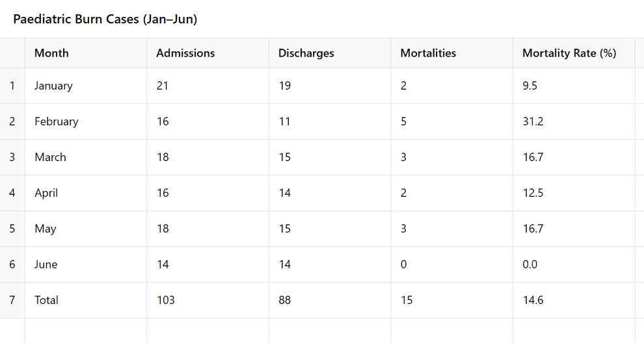Click row number 1 header
This screenshot has width=644, height=343.
pyautogui.click(x=12, y=86)
